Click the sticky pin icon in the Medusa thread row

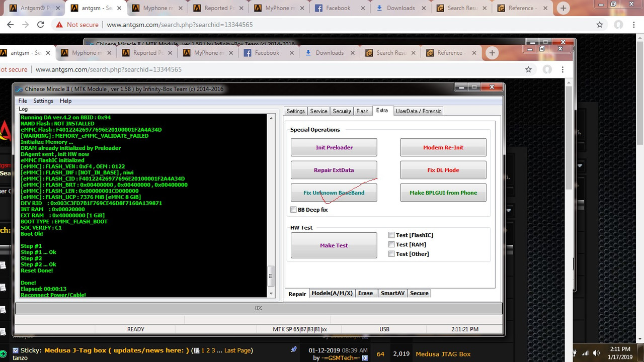click(x=294, y=349)
